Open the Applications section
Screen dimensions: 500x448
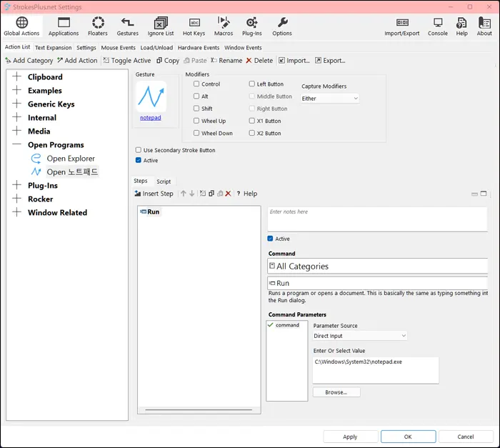coord(64,26)
